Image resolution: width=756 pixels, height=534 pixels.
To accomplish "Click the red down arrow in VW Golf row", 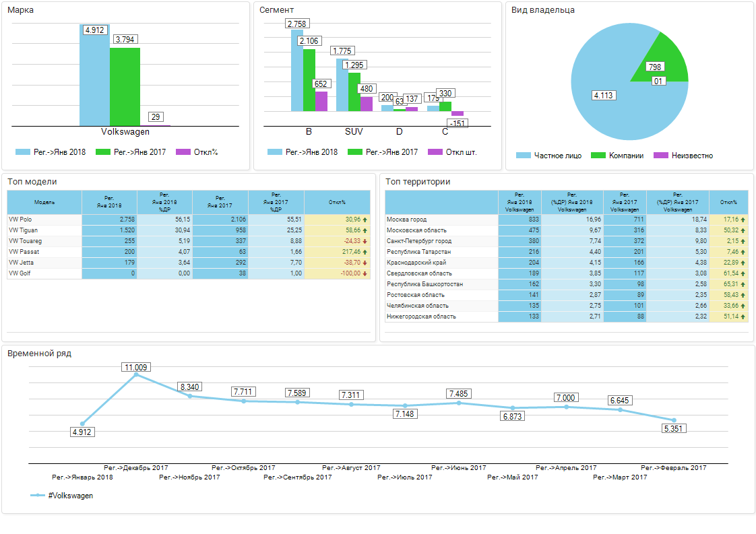I will 365,273.
